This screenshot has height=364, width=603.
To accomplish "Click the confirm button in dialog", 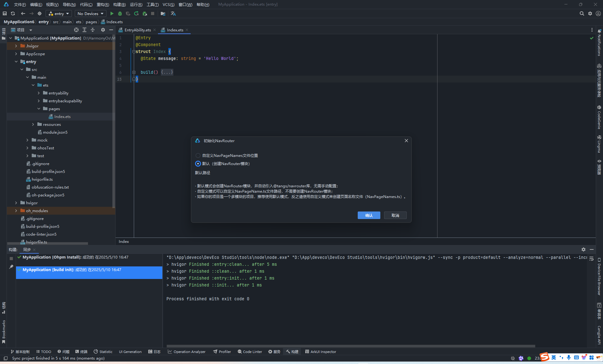I will (369, 215).
